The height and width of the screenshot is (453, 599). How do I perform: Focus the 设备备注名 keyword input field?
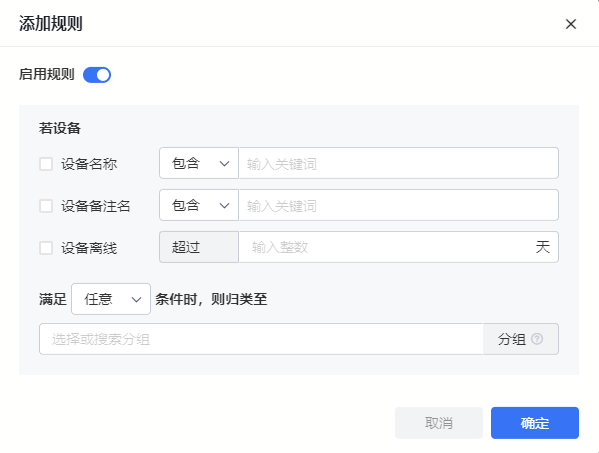click(x=398, y=205)
